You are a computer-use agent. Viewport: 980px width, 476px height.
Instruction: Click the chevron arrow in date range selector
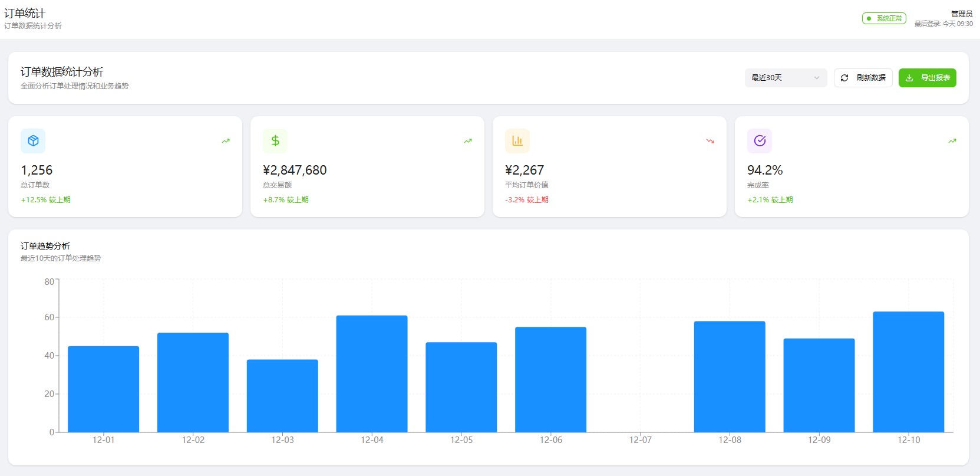pyautogui.click(x=817, y=78)
